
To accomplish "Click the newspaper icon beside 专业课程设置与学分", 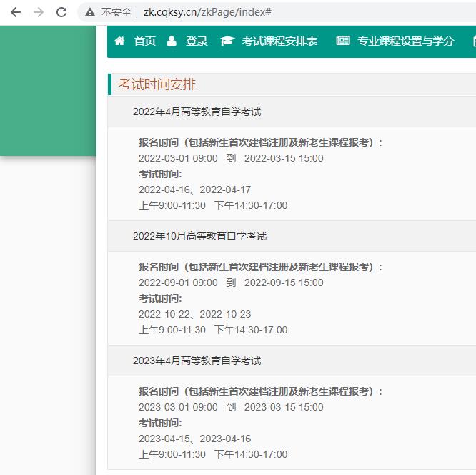I will tap(343, 41).
